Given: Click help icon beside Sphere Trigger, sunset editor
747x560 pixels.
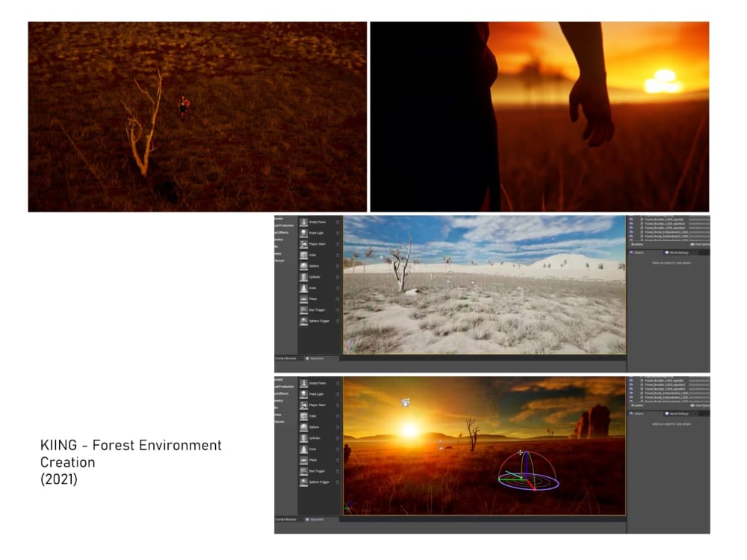Looking at the screenshot, I should tap(338, 482).
